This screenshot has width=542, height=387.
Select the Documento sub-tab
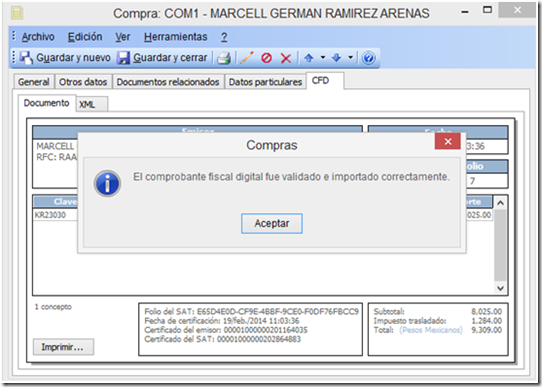(47, 103)
